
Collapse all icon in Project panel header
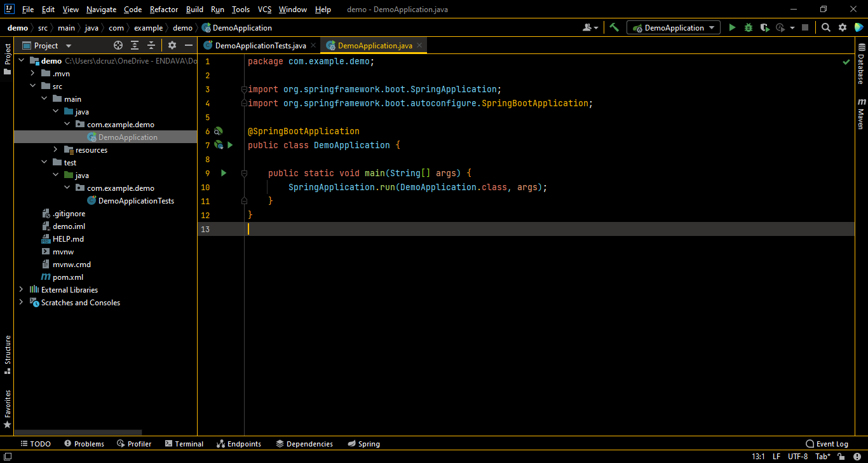151,45
